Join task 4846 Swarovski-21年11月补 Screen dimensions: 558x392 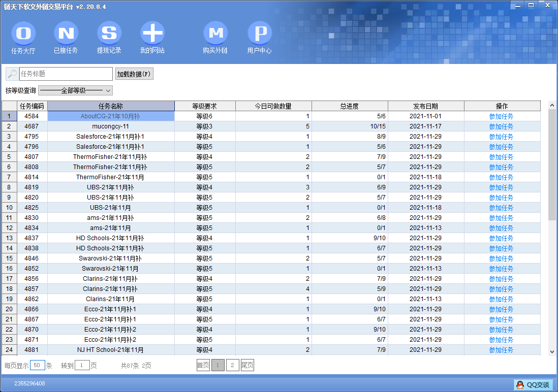point(501,258)
